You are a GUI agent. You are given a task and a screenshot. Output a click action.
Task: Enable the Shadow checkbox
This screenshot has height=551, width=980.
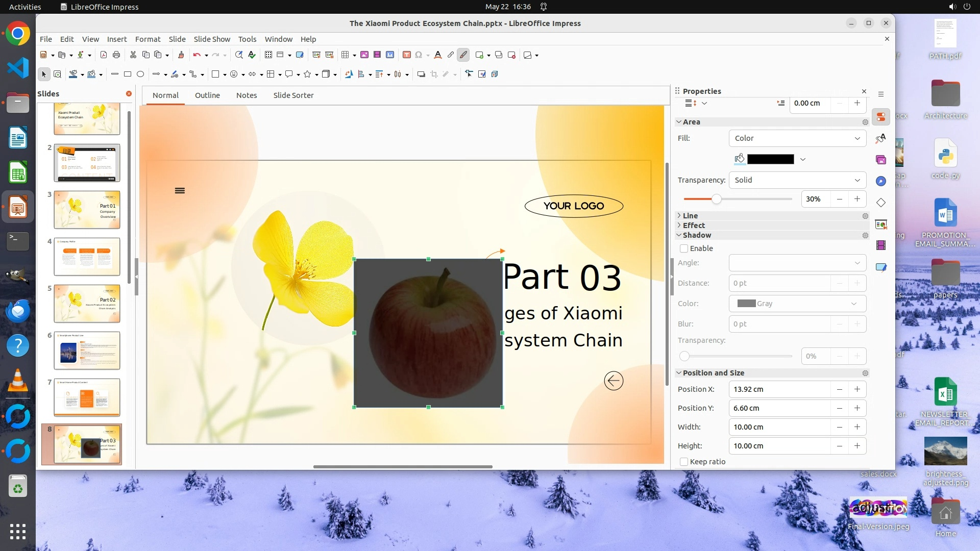pyautogui.click(x=684, y=248)
